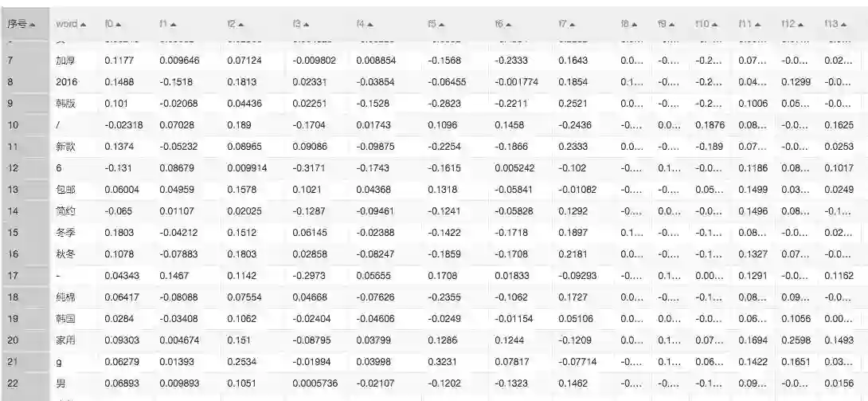This screenshot has width=868, height=401.
Task: Select the word cell 家用
Action: 66,340
